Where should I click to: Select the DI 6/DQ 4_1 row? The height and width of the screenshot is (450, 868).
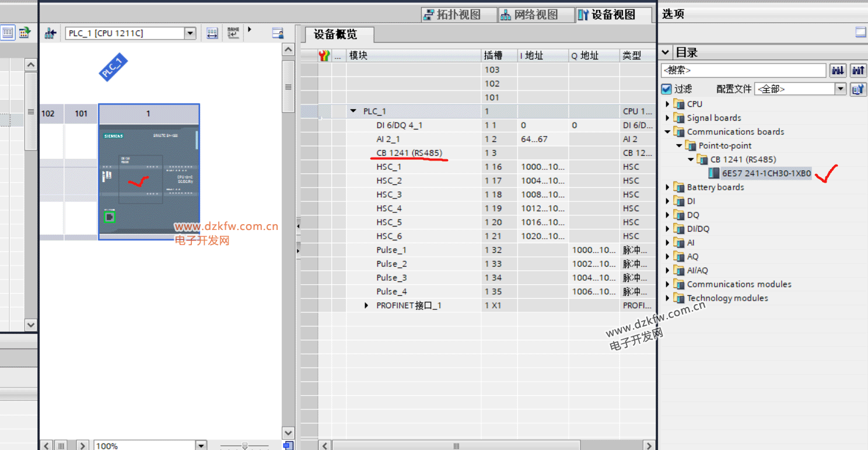(478, 125)
